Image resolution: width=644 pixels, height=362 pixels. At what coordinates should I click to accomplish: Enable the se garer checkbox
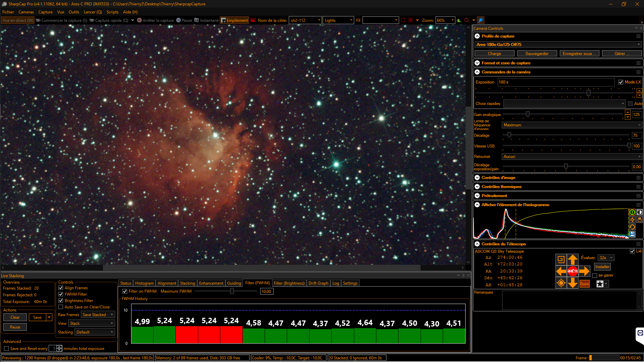tap(595, 276)
